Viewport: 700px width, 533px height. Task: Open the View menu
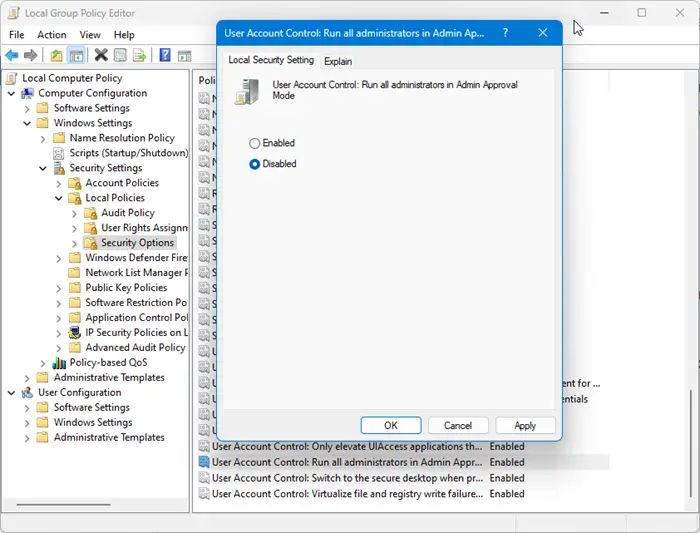[x=90, y=34]
